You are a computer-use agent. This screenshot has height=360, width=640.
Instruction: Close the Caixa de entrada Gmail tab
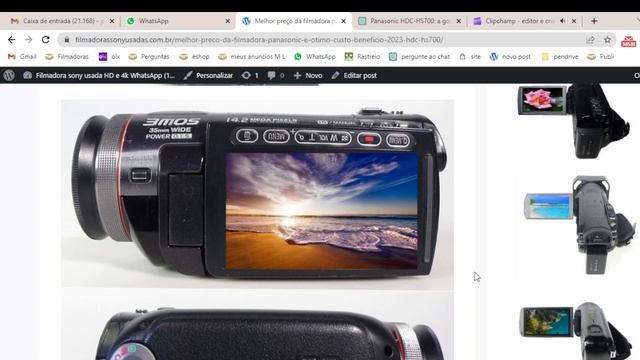[112, 21]
